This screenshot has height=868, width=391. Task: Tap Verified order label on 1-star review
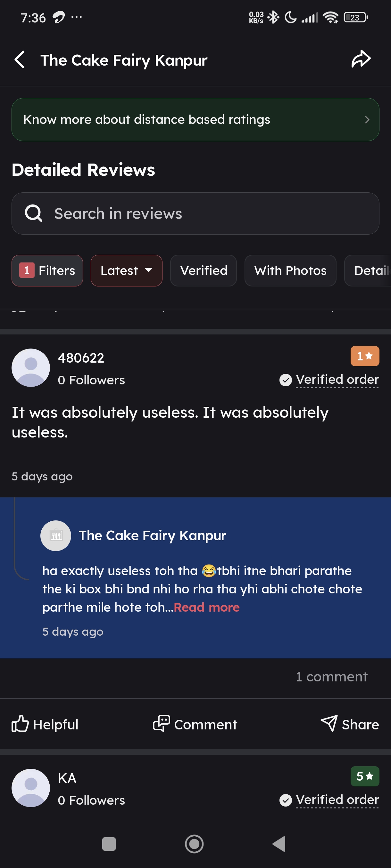click(x=337, y=380)
